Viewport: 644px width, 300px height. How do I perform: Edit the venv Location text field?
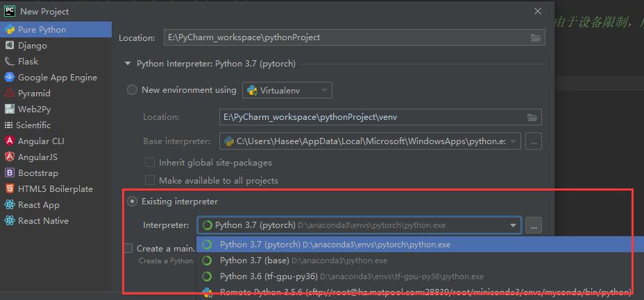(x=380, y=117)
